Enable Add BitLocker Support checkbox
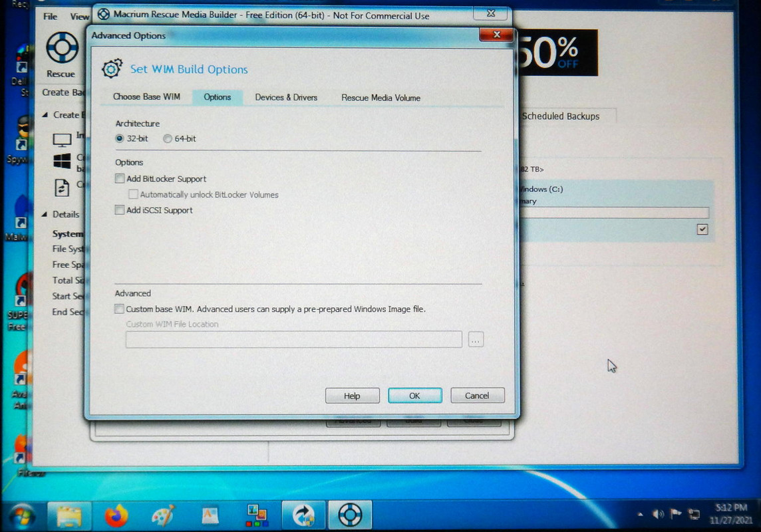The height and width of the screenshot is (532, 761). point(119,178)
